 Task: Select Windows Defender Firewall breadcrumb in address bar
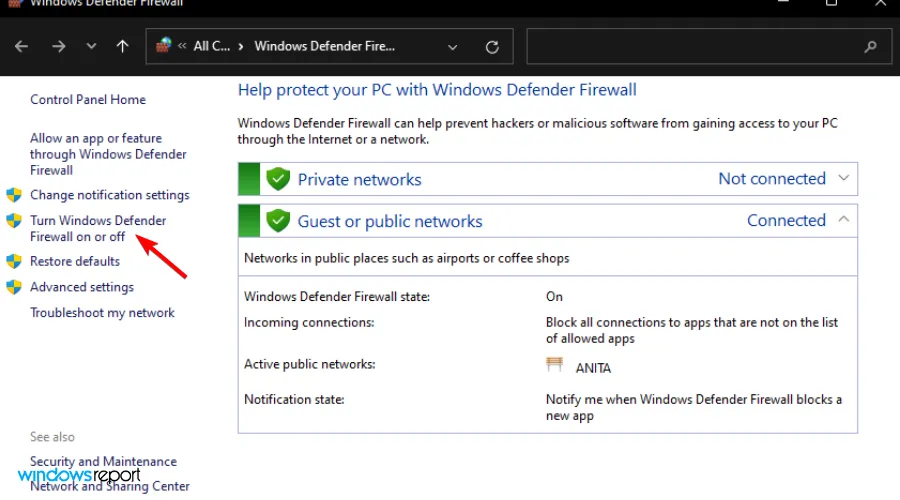(325, 47)
